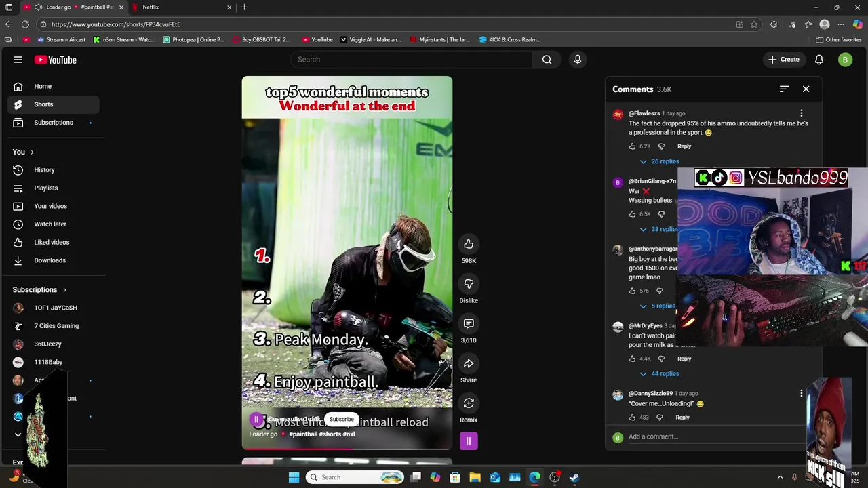Start voice search with the microphone

[x=578, y=60]
